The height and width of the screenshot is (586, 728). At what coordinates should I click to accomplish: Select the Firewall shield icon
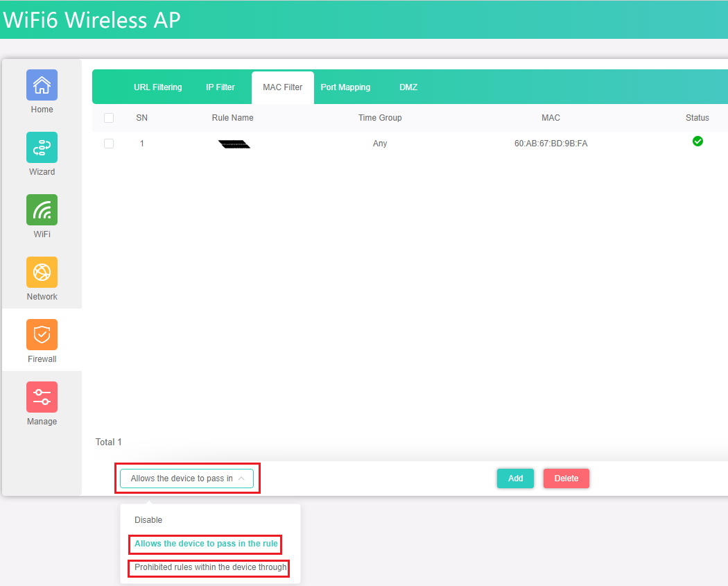[42, 335]
